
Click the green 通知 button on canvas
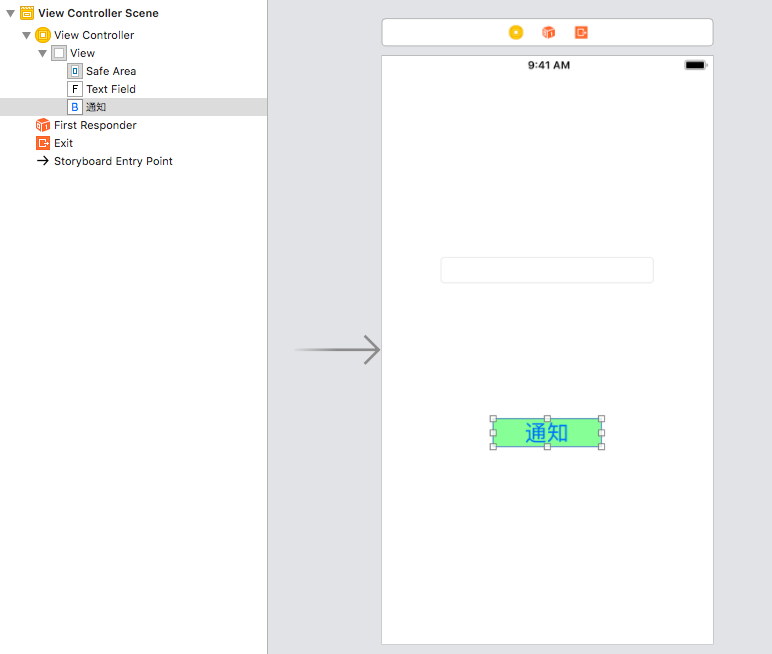tap(547, 433)
